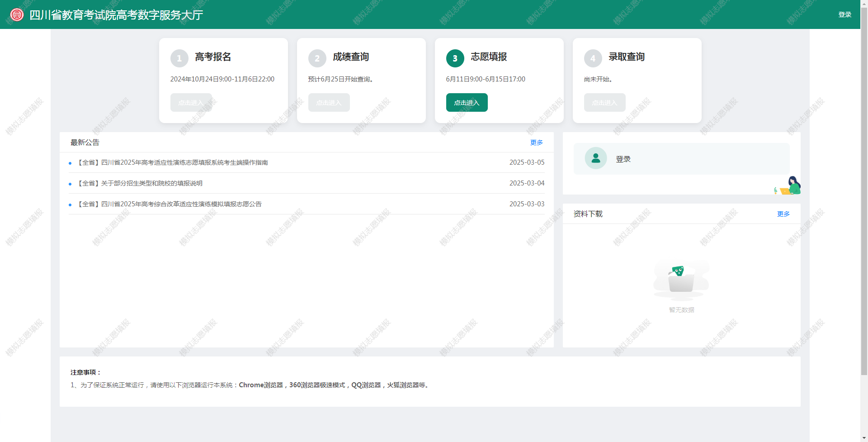868x442 pixels.
Task: Click the girl with laptop illustration
Action: point(789,186)
